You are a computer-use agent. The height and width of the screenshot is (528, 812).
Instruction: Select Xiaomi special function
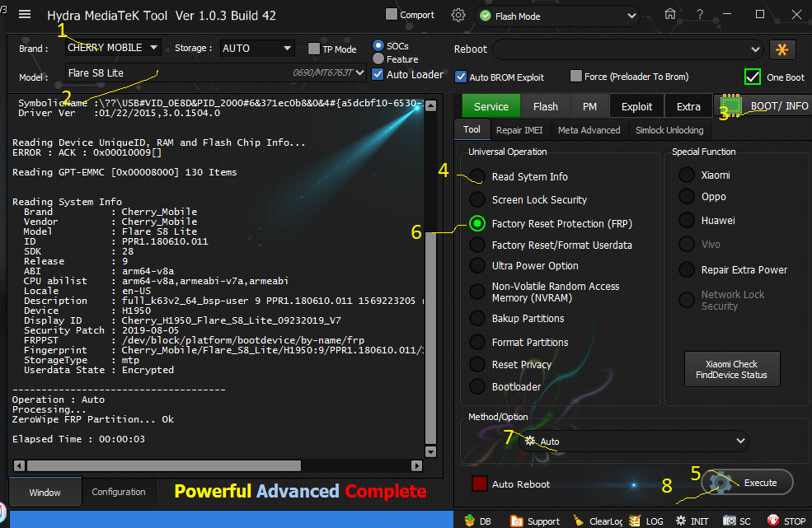click(687, 175)
